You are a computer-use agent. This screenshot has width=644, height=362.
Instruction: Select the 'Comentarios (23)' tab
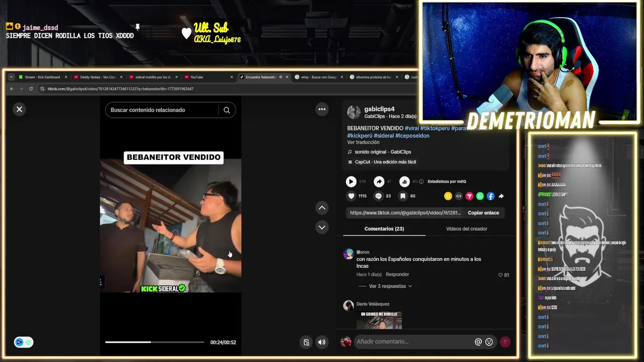tap(384, 229)
